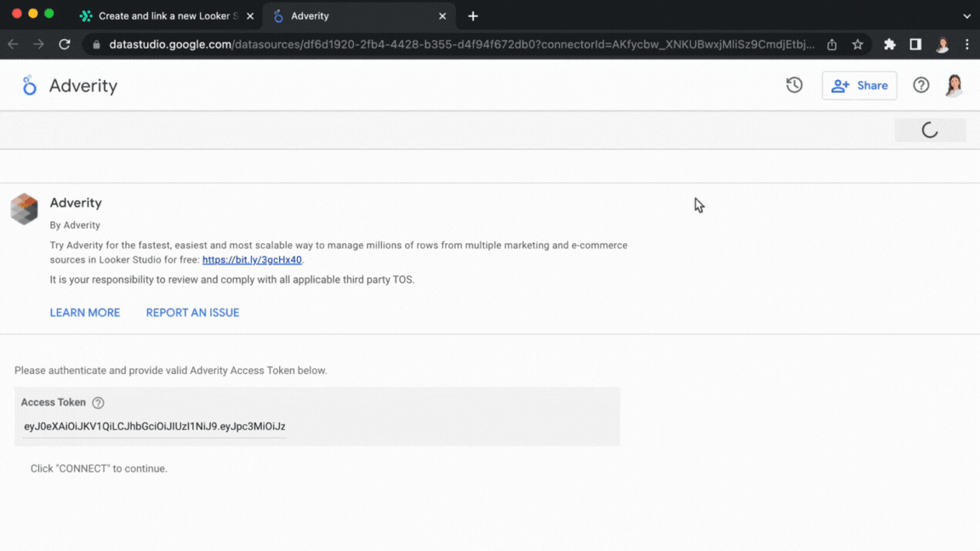Close the Create and link a new Looker tab
This screenshot has width=980, height=551.
click(x=250, y=16)
